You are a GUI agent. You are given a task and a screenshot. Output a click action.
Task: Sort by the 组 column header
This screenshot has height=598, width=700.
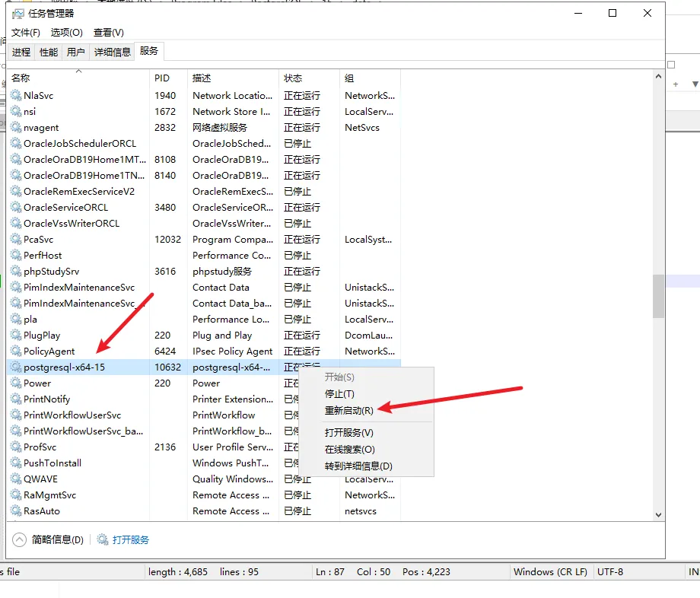(x=370, y=78)
